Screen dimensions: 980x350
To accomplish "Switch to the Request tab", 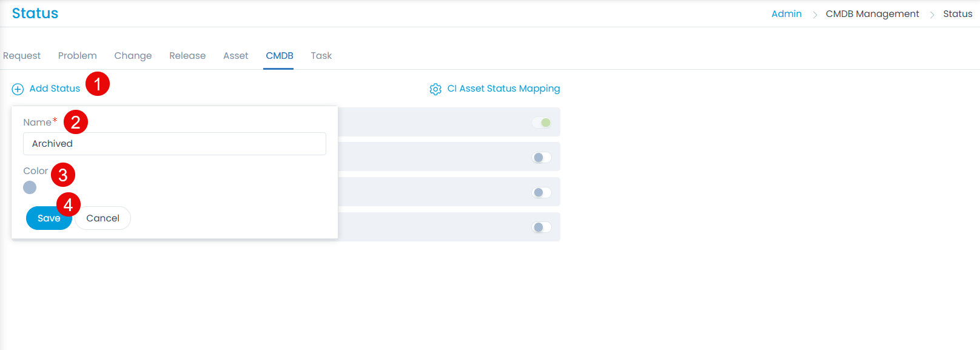I will [22, 56].
